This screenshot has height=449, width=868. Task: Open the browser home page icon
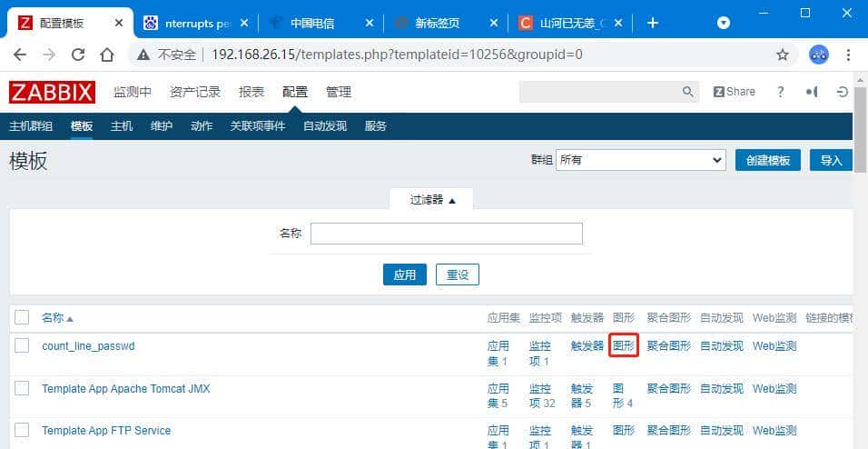107,55
